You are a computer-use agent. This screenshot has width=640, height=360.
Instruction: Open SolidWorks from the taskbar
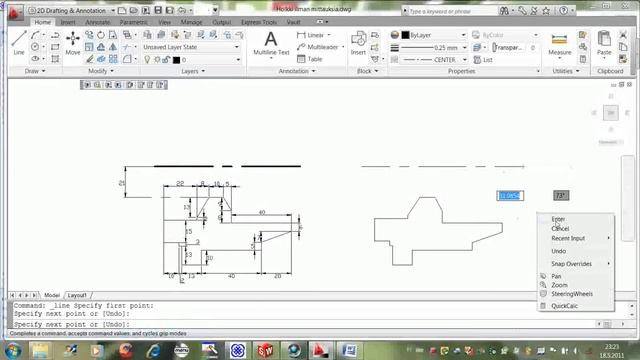point(265,350)
